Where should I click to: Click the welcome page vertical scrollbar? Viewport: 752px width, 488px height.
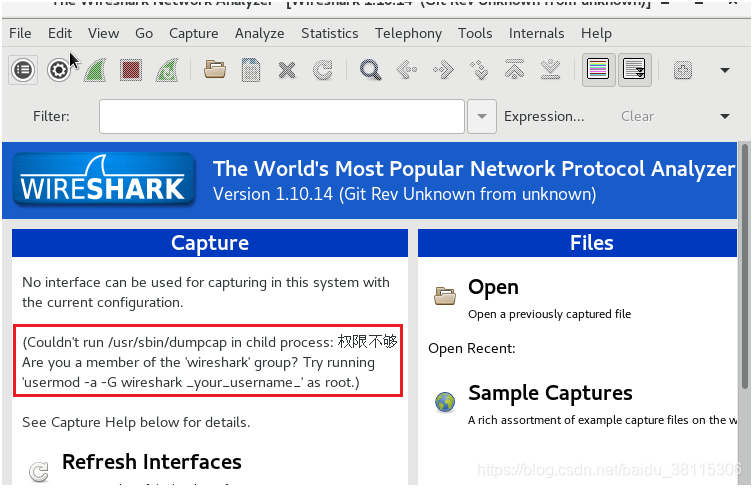pos(744,267)
